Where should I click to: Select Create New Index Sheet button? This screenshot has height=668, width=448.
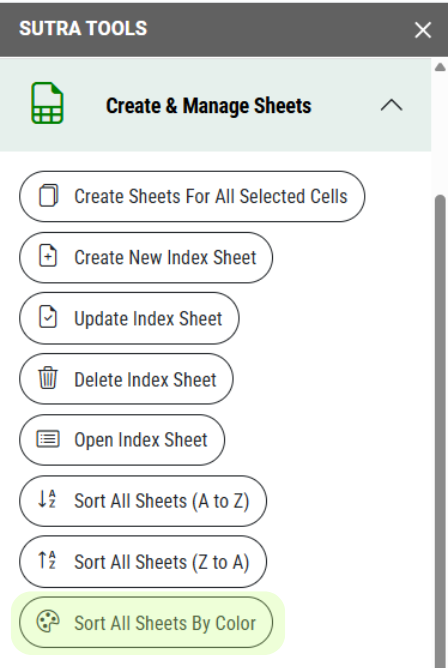[146, 257]
